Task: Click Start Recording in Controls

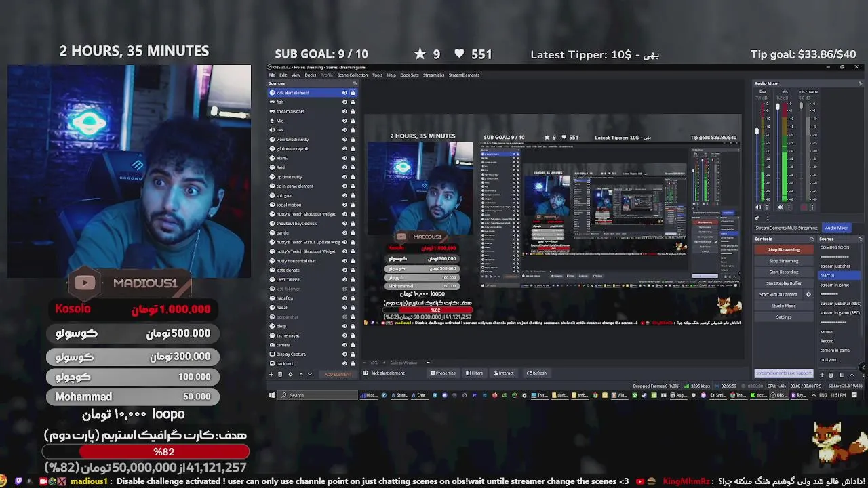Action: tap(784, 272)
